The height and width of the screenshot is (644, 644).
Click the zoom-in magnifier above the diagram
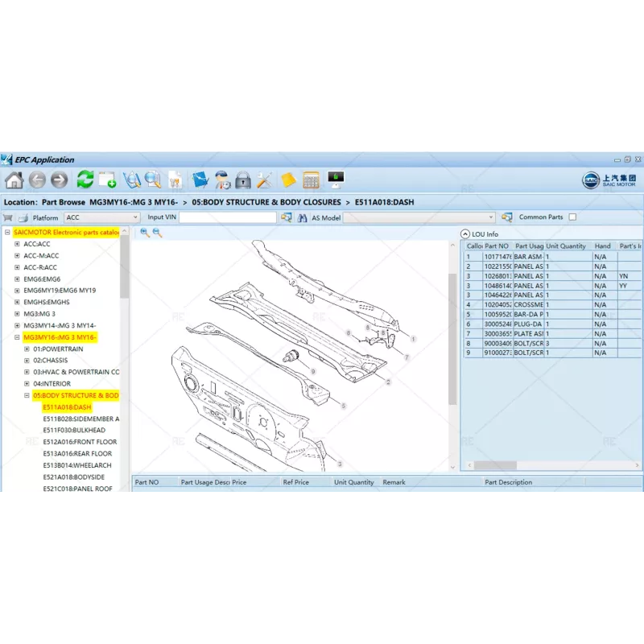[143, 232]
